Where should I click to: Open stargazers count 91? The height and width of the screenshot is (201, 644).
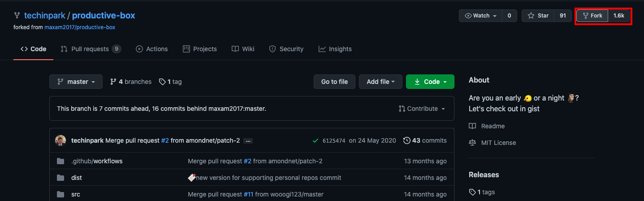563,16
